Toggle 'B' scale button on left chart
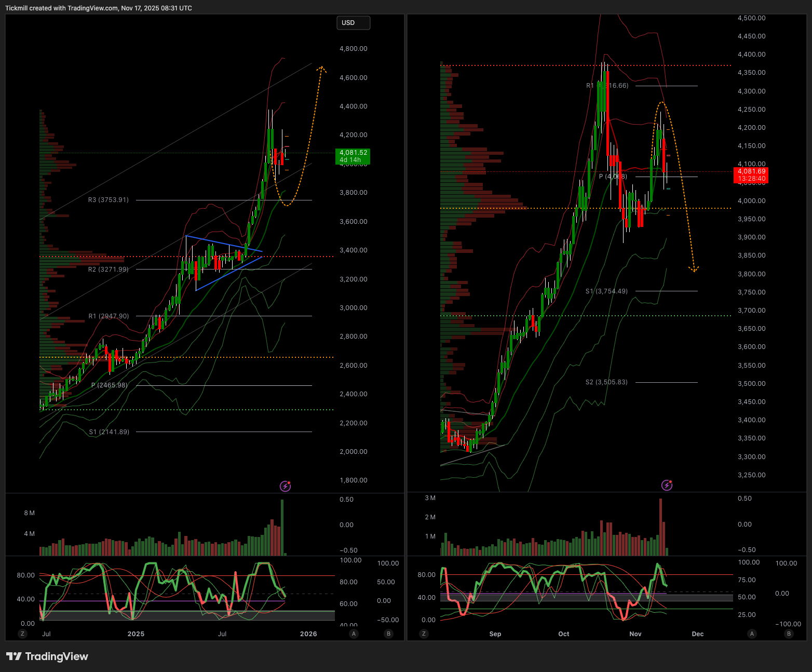This screenshot has width=812, height=672. click(388, 634)
